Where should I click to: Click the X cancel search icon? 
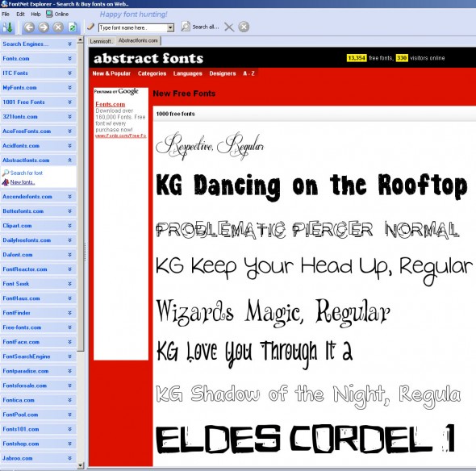pyautogui.click(x=229, y=27)
